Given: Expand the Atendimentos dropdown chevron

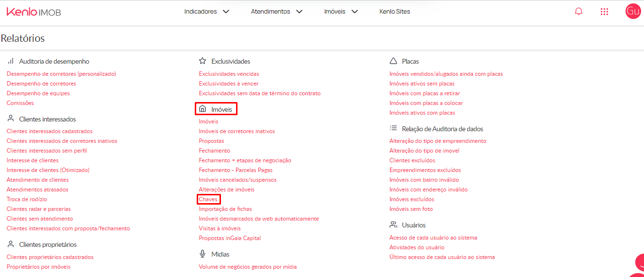Looking at the screenshot, I should 299,12.
